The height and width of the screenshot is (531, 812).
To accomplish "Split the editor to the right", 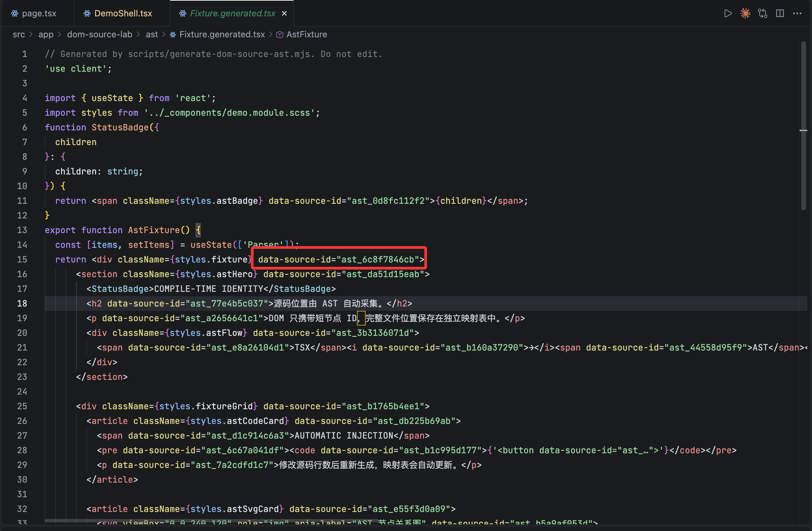I will point(780,13).
